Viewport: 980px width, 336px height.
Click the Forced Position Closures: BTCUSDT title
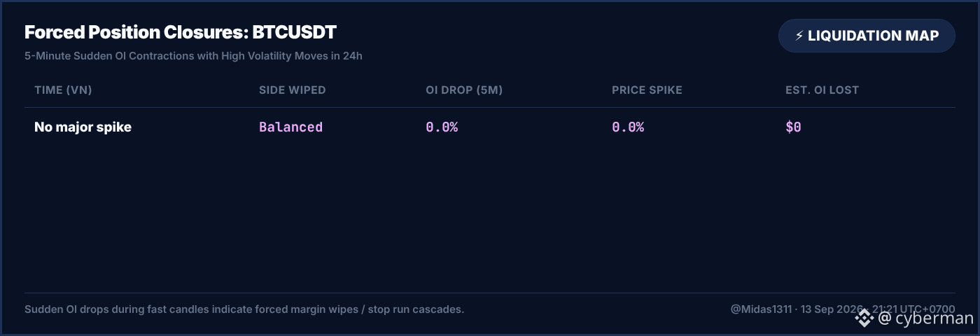pyautogui.click(x=181, y=32)
